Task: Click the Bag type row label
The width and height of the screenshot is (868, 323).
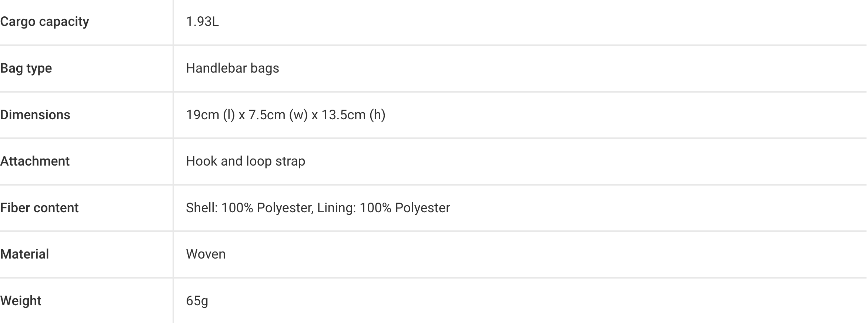Action: [x=26, y=69]
